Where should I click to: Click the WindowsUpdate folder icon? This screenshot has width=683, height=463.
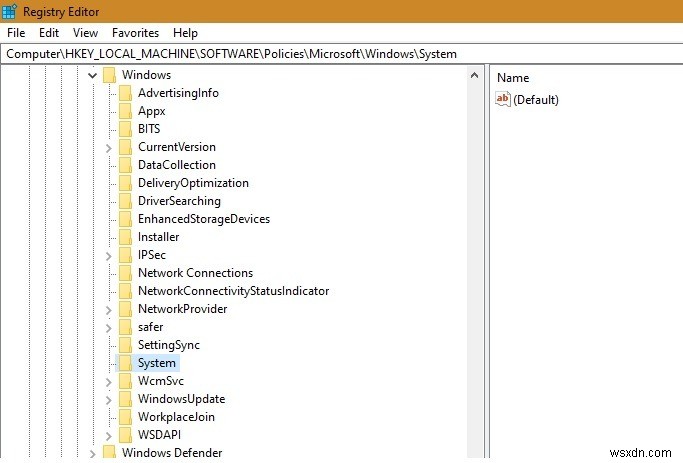point(125,399)
